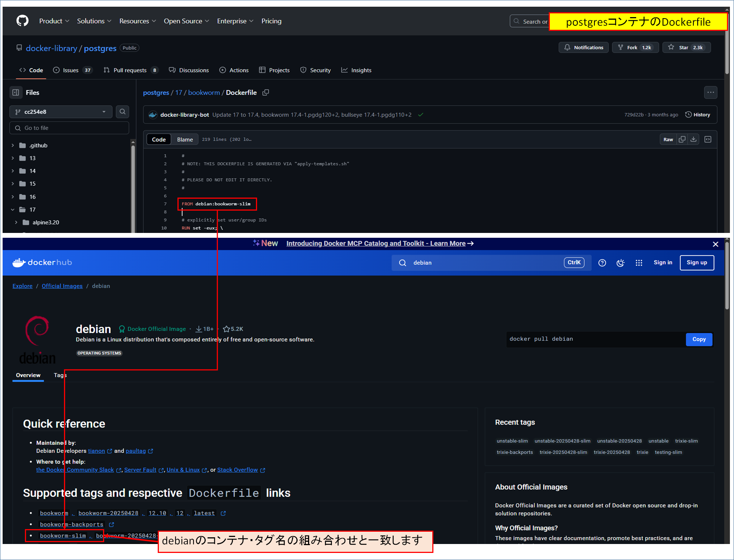This screenshot has height=560, width=734.
Task: Collapse the 17 folder
Action: pyautogui.click(x=13, y=209)
